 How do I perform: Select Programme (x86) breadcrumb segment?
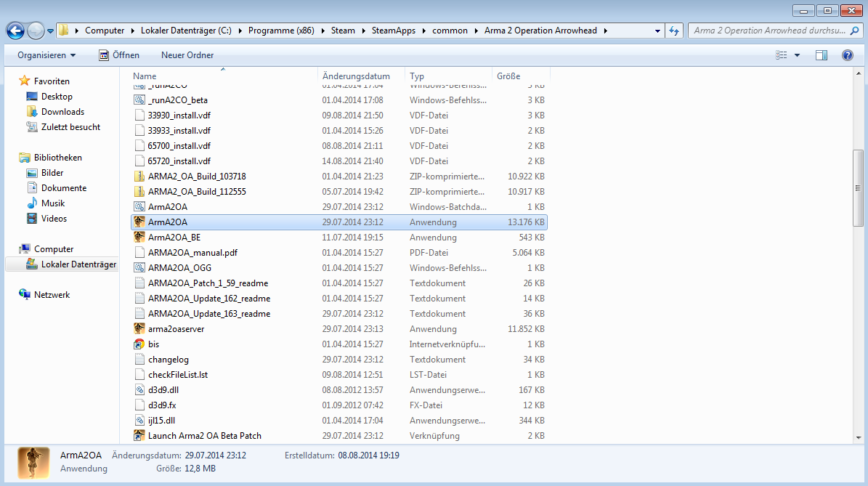(281, 31)
